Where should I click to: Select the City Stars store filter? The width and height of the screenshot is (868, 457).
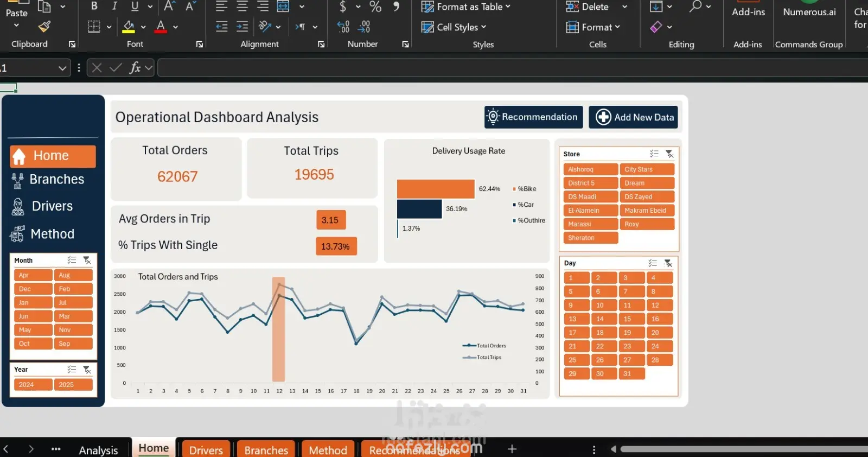pyautogui.click(x=647, y=169)
